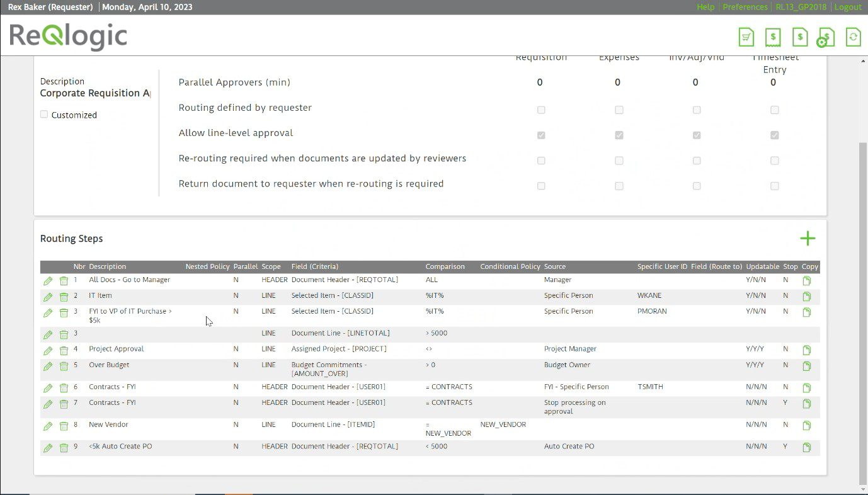Toggle the Customized checkbox

44,115
